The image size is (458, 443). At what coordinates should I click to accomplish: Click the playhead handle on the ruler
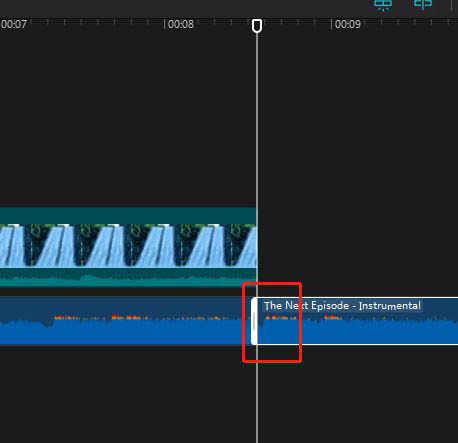click(257, 26)
